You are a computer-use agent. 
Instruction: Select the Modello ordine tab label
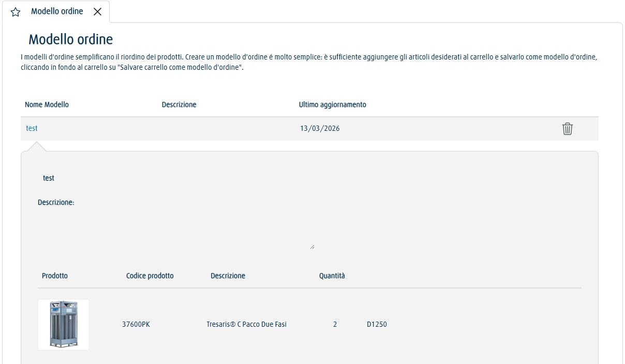coord(57,11)
